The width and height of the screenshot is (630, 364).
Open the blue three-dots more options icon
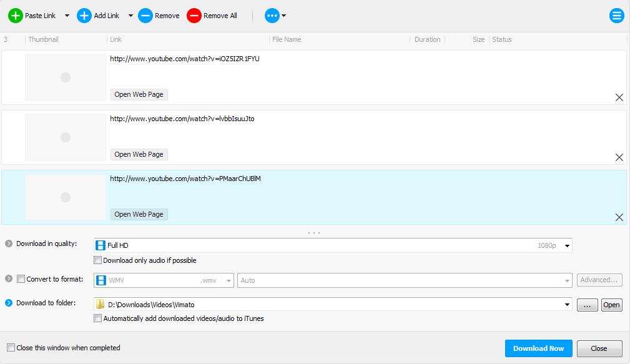pyautogui.click(x=272, y=16)
